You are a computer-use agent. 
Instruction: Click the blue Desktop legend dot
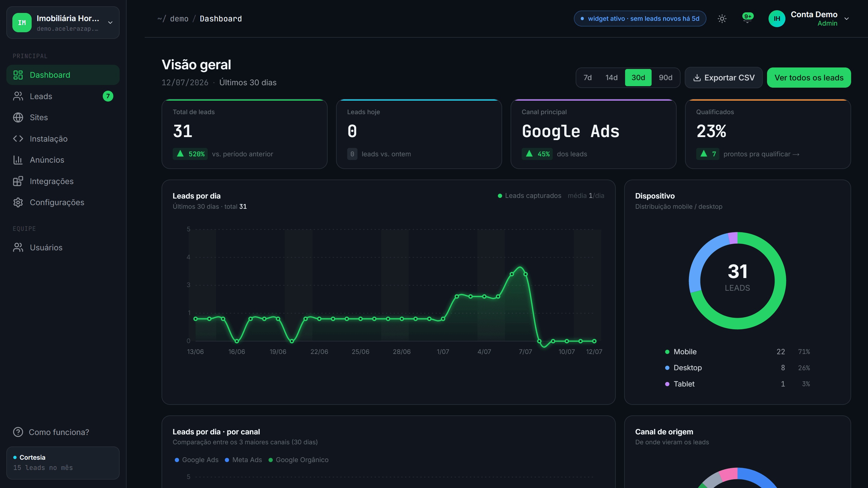coord(667,368)
